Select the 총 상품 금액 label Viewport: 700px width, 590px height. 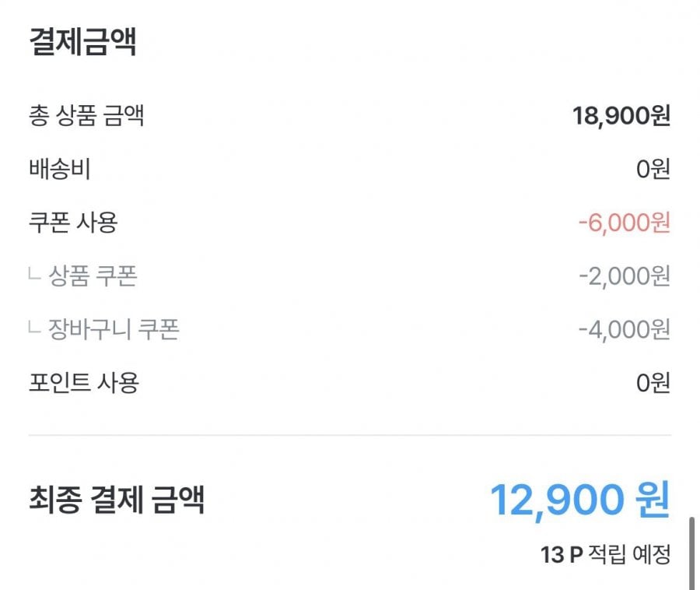point(86,117)
